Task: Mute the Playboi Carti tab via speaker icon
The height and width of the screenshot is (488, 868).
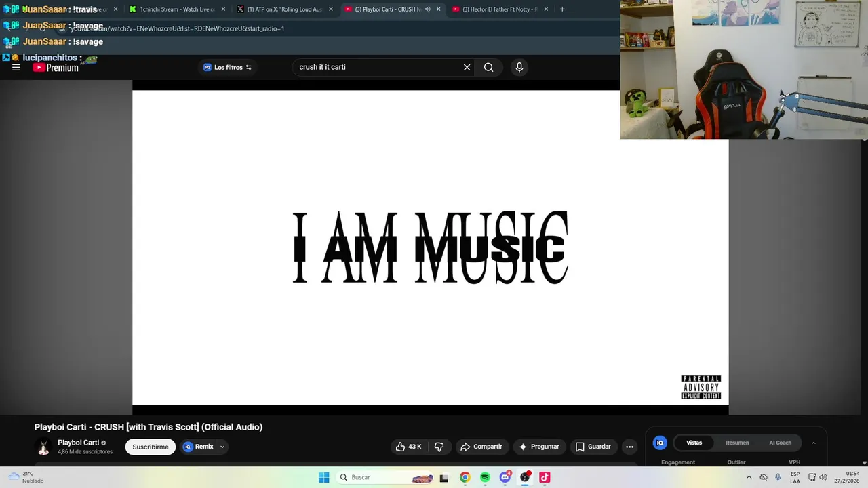Action: coord(427,9)
